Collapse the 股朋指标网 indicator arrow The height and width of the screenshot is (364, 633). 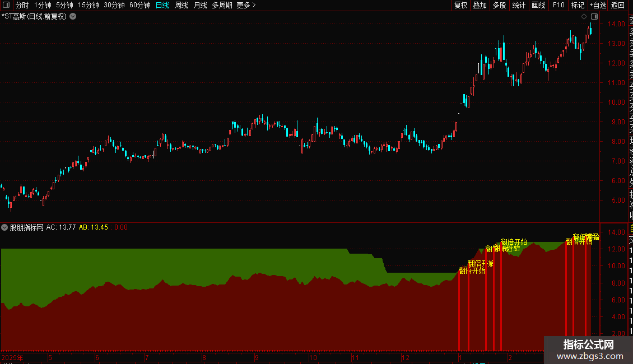[4, 227]
